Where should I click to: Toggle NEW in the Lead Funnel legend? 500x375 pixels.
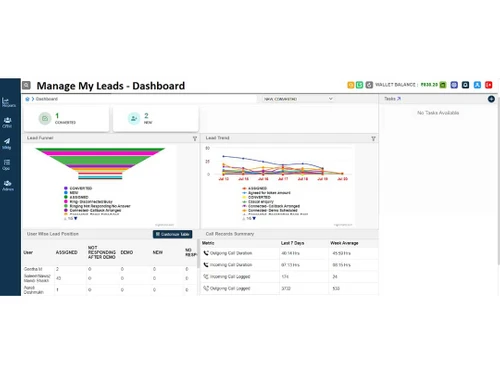[71, 193]
